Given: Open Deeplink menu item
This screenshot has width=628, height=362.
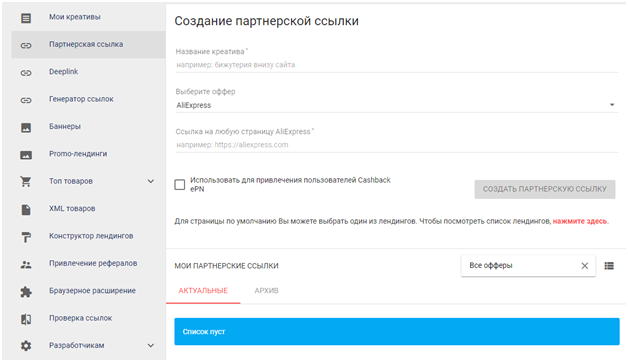Looking at the screenshot, I should click(x=88, y=72).
